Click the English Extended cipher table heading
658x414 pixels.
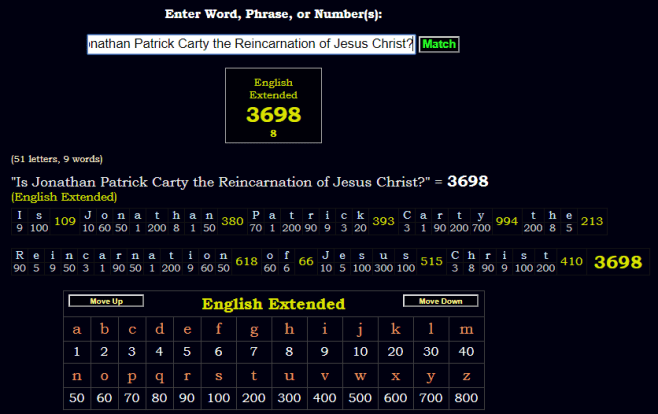point(273,304)
